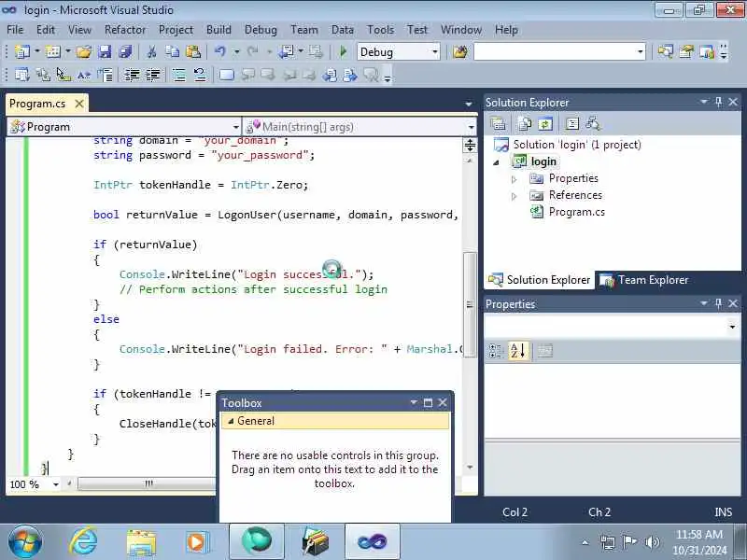Undo the last action with toolbar icon
The height and width of the screenshot is (560, 747).
point(219,51)
